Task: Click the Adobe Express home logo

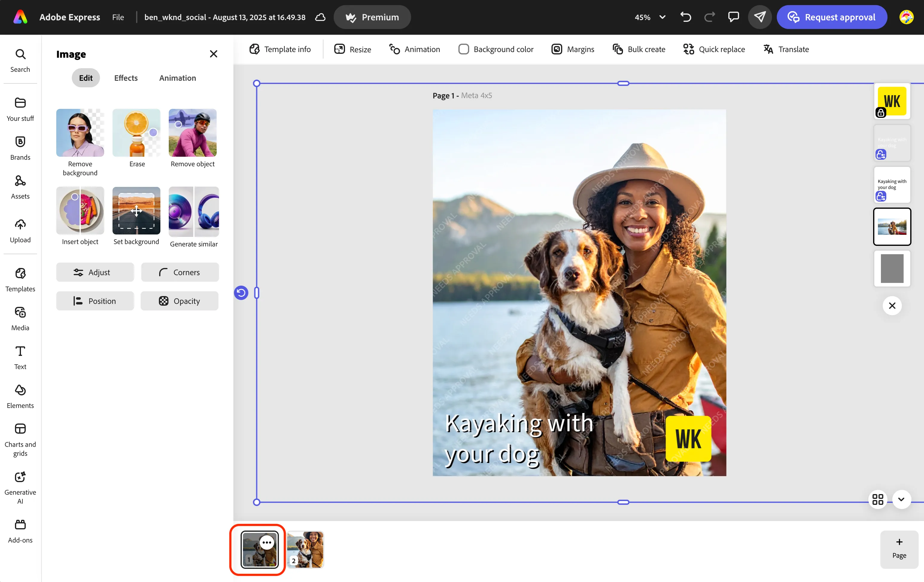Action: coord(20,17)
